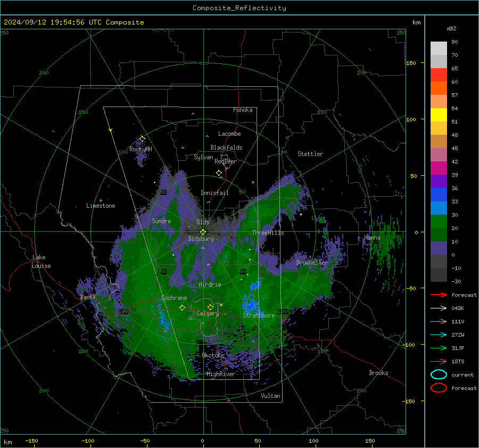Viewport: 479px width, 448px height.
Task: Select the Sundre label
Action: (x=161, y=221)
